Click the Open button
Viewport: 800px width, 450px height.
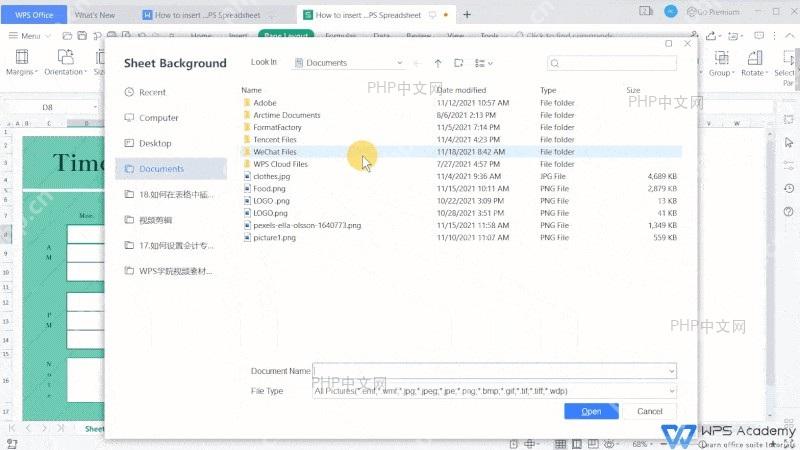point(591,411)
